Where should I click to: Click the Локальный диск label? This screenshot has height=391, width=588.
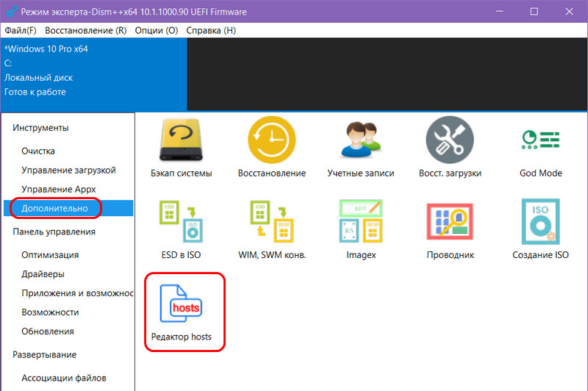(x=39, y=78)
